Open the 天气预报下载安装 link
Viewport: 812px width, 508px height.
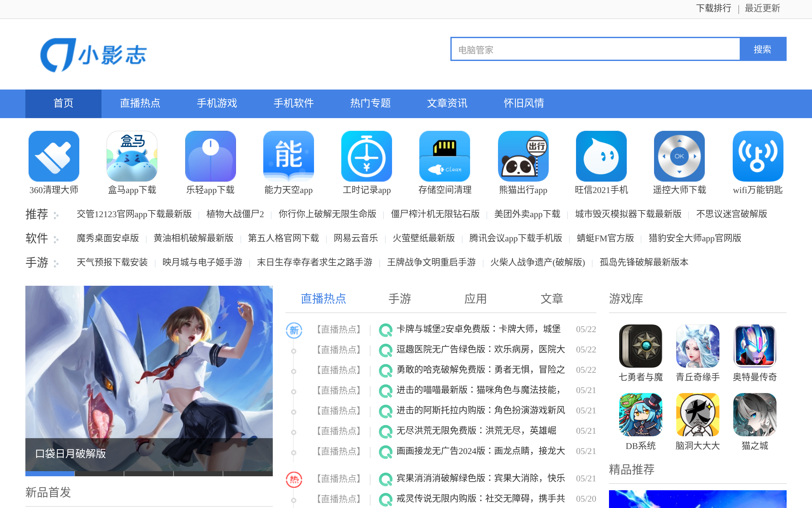[x=112, y=262]
